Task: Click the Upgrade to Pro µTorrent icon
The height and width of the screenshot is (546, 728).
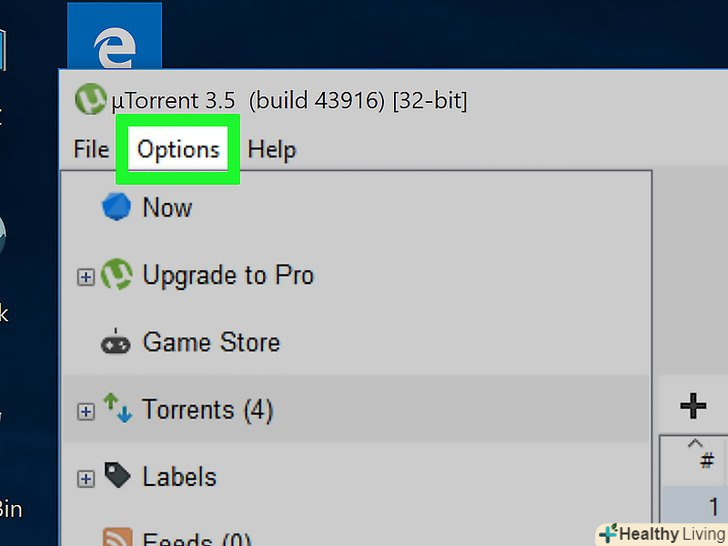Action: pos(117,274)
